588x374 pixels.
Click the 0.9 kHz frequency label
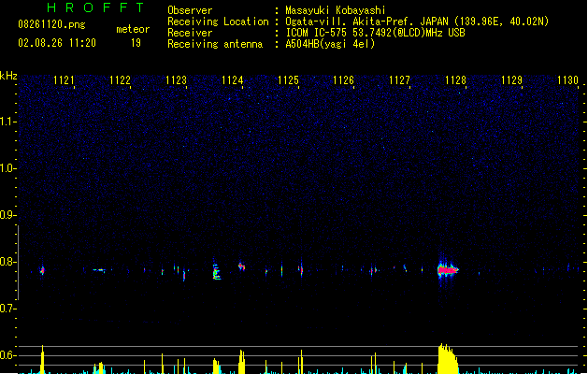7,215
